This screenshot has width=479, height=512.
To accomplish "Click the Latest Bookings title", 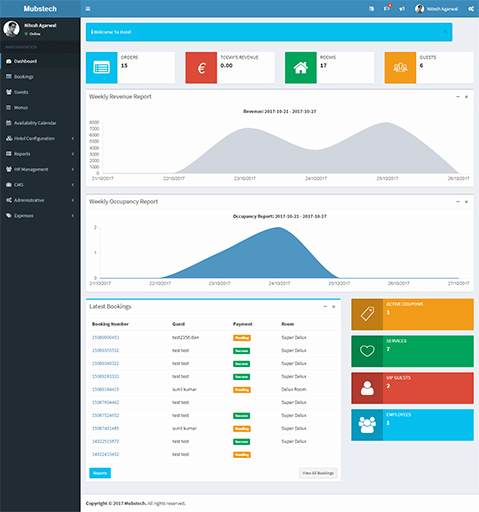I will pyautogui.click(x=110, y=306).
